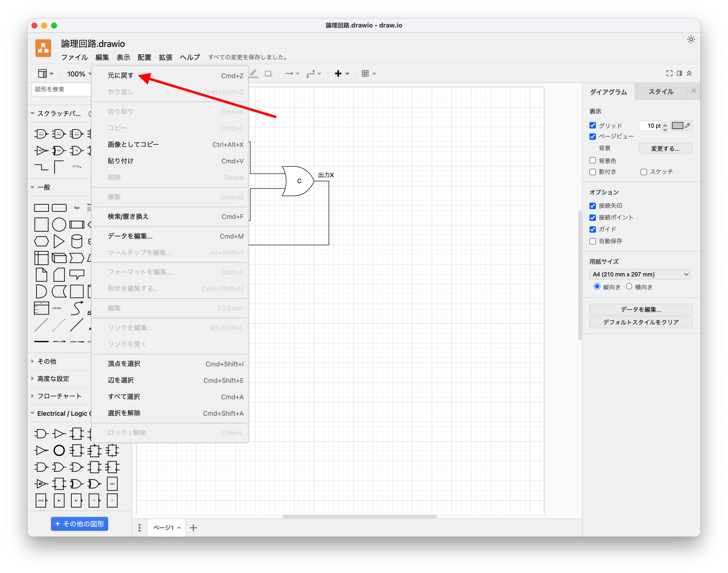728x573 pixels.
Task: Expand the フローチャート shape section
Action: pyautogui.click(x=59, y=396)
